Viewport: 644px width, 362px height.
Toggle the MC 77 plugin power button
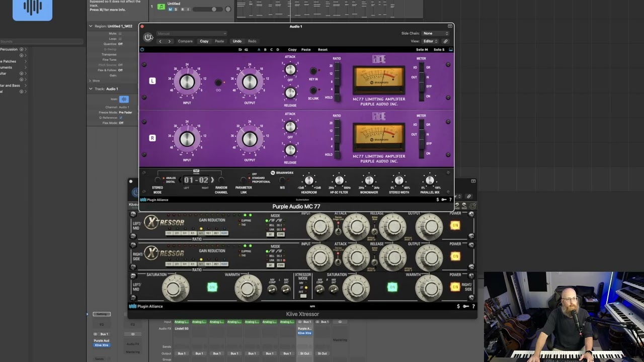[x=148, y=37]
